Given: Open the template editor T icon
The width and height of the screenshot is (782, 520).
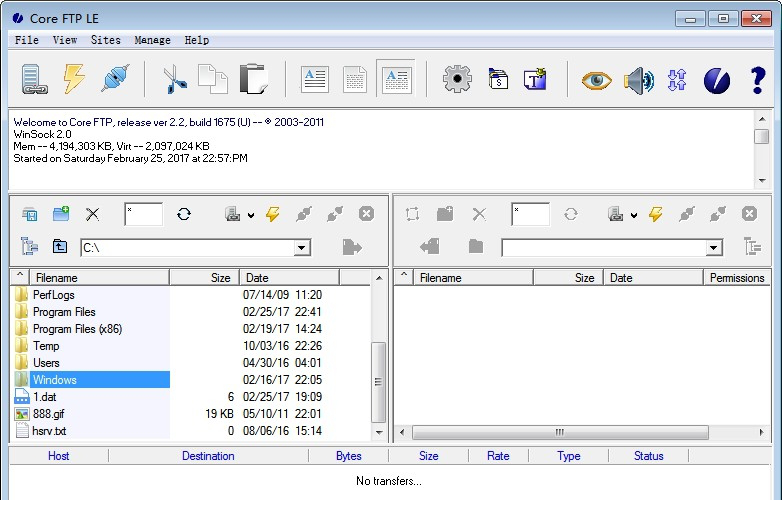Looking at the screenshot, I should pos(535,79).
